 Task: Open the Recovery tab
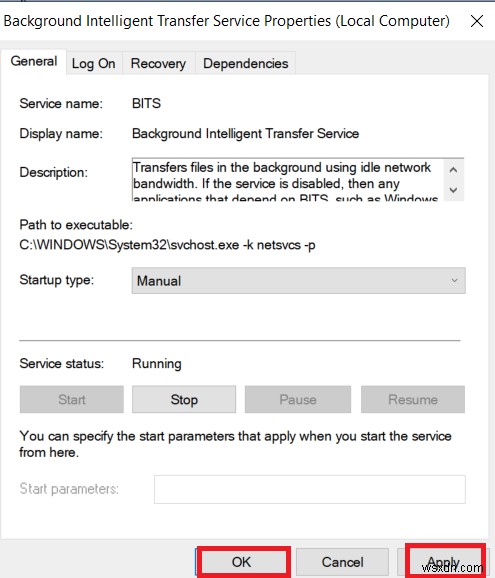[x=158, y=63]
